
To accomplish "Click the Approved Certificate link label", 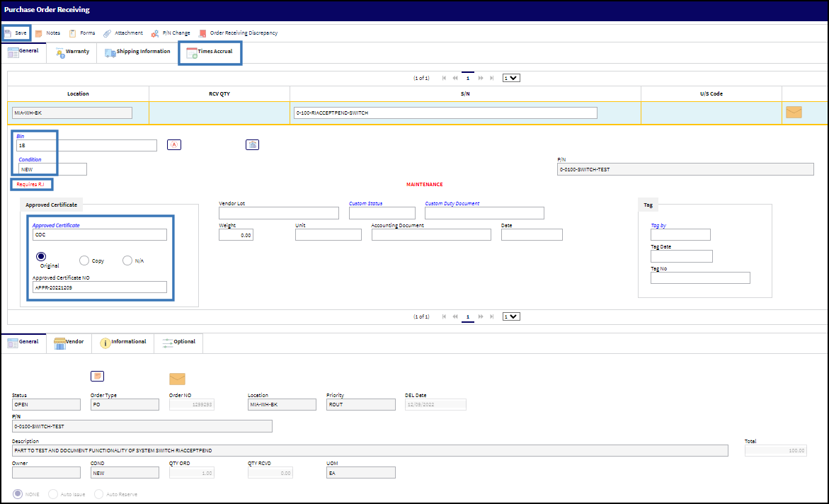I will coord(56,225).
